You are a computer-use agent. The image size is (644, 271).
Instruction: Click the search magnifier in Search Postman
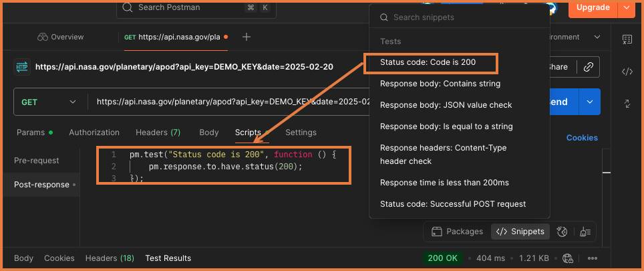point(128,7)
